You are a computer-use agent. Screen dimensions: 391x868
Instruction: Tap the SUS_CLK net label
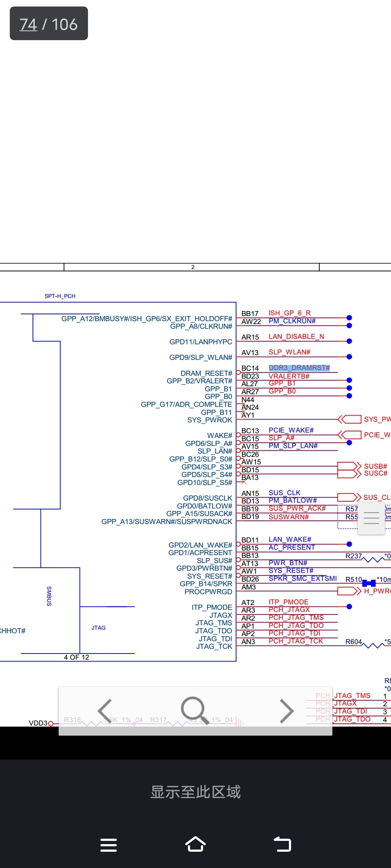(x=285, y=493)
